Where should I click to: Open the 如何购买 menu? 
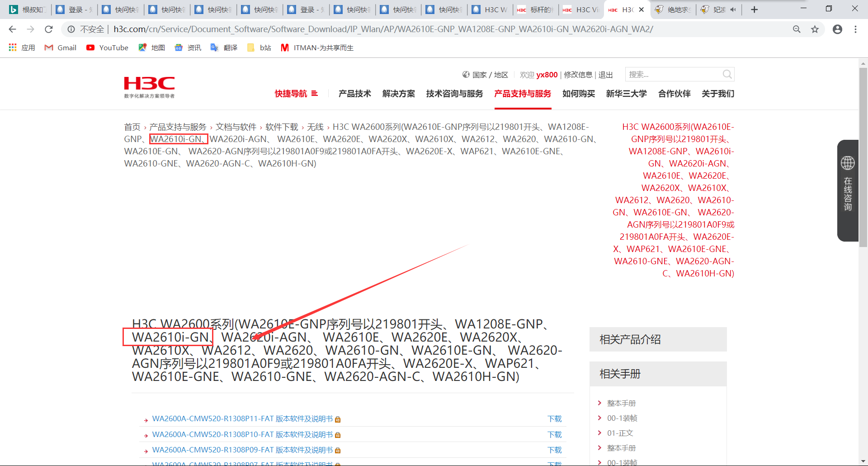[579, 94]
